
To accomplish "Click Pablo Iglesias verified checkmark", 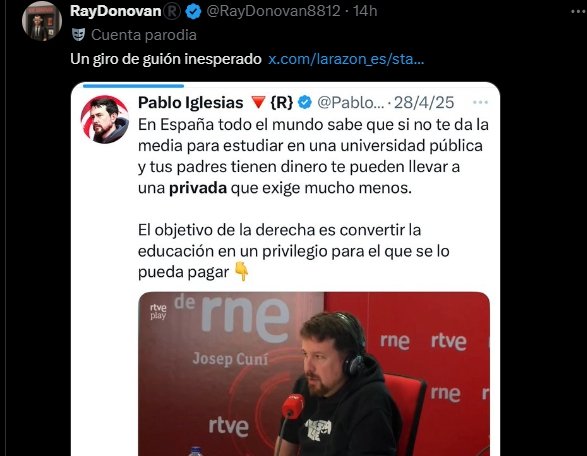I will [x=305, y=102].
